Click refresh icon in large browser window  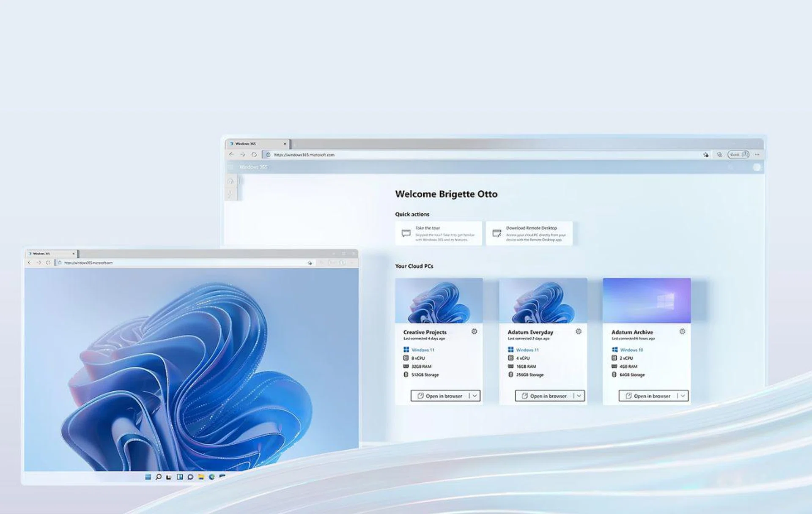coord(254,155)
